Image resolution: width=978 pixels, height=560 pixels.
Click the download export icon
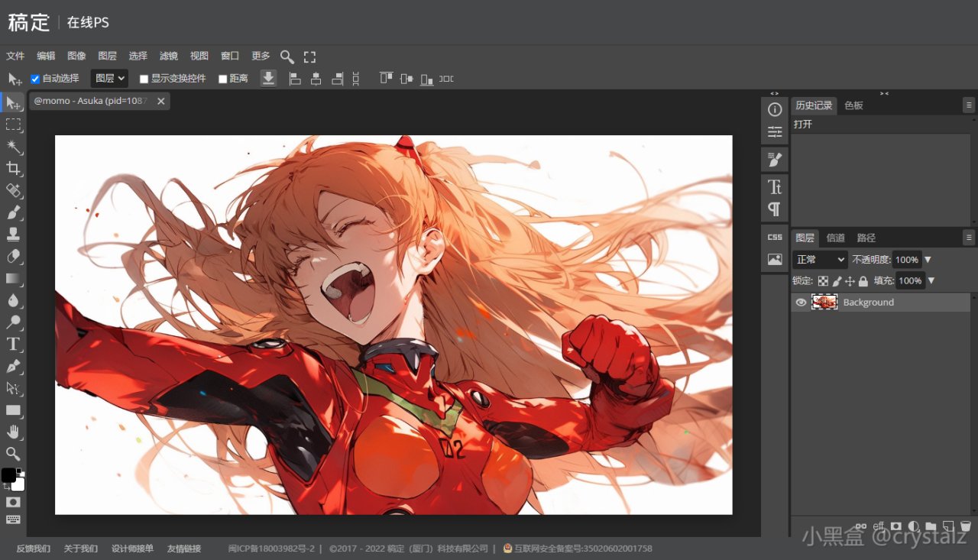pyautogui.click(x=268, y=78)
